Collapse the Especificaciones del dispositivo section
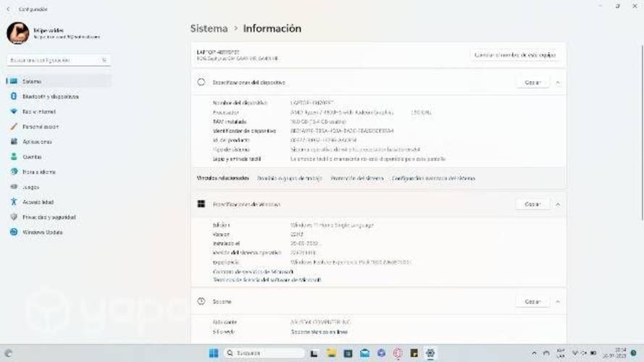The height and width of the screenshot is (362, 644). pos(558,83)
